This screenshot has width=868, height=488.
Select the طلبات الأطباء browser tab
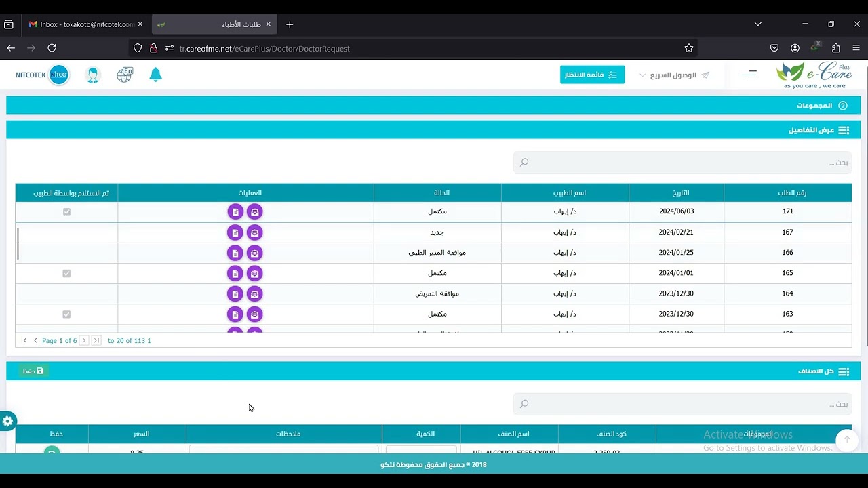[214, 24]
